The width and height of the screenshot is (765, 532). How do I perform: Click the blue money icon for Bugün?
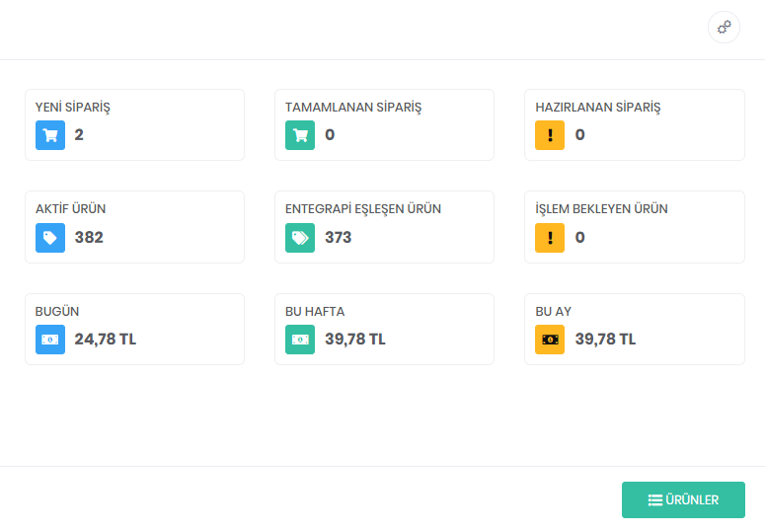50,340
